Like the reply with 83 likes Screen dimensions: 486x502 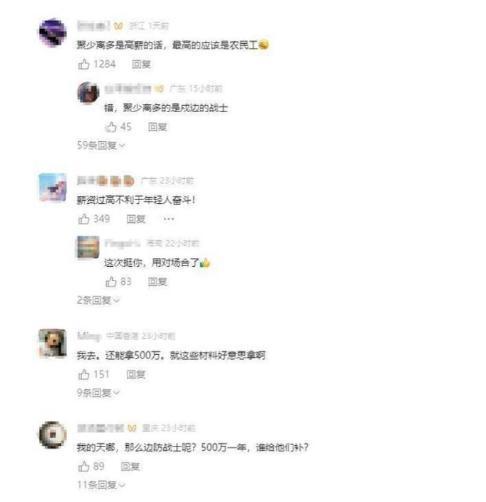pyautogui.click(x=111, y=282)
